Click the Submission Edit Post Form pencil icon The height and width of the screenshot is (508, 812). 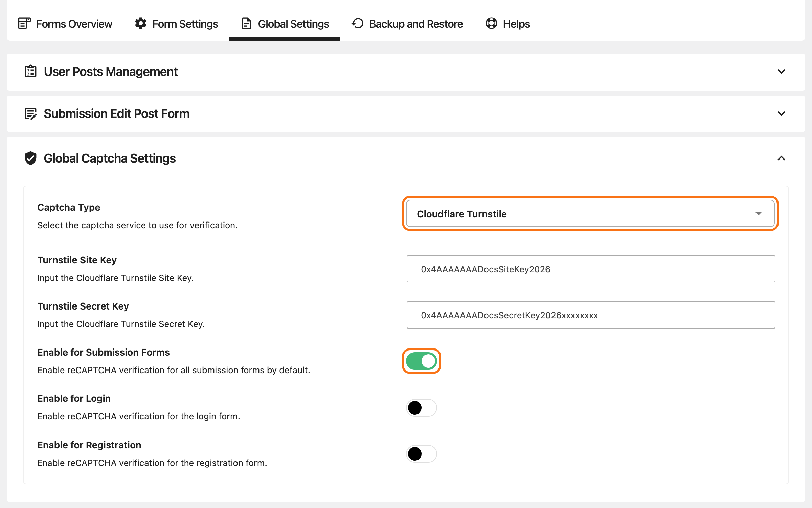click(x=30, y=113)
